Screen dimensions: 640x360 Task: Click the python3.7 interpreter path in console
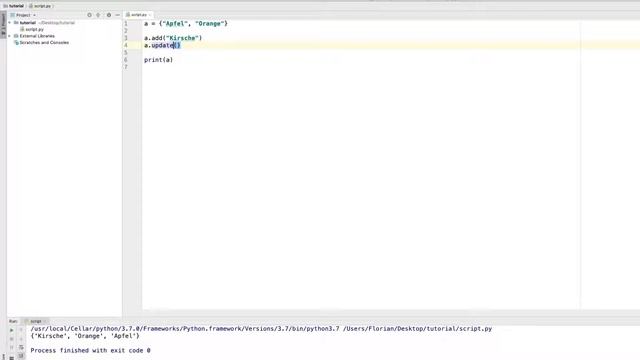pos(185,329)
